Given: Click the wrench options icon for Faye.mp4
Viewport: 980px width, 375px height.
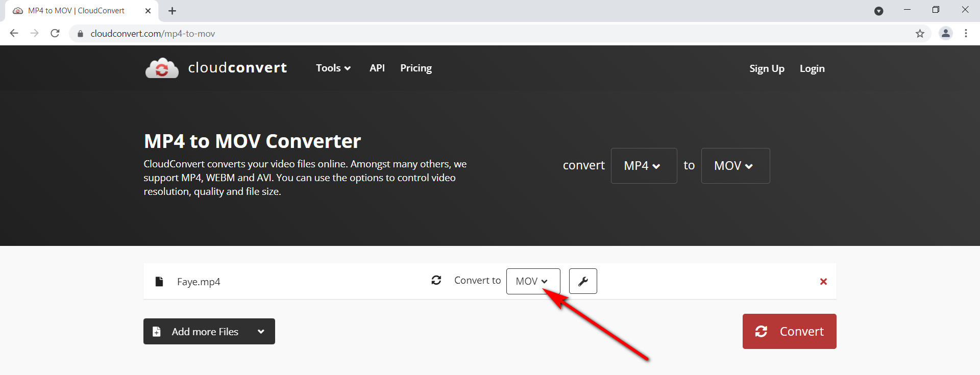Looking at the screenshot, I should coord(583,281).
